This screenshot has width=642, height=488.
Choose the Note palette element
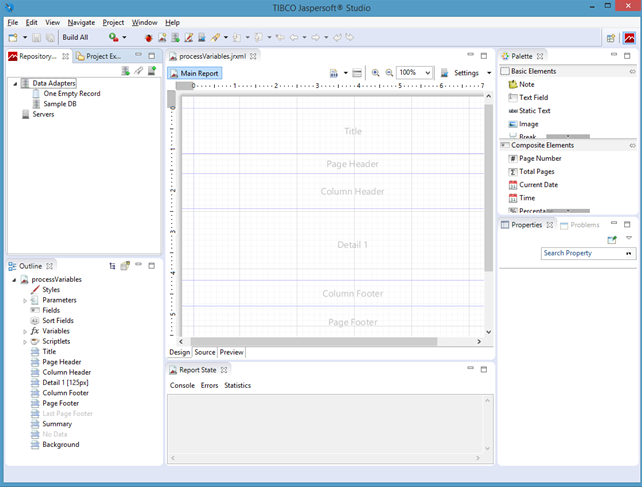point(526,85)
